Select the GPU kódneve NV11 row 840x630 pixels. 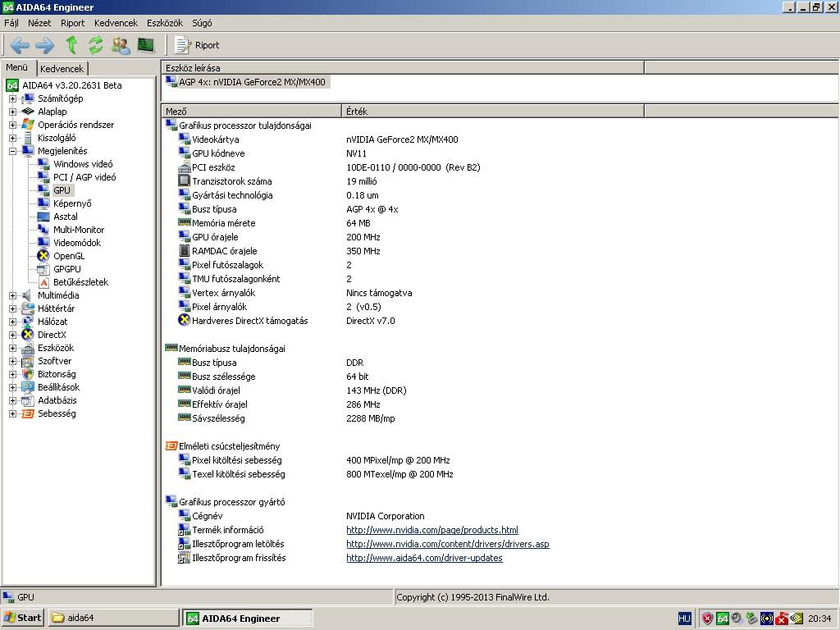click(273, 153)
